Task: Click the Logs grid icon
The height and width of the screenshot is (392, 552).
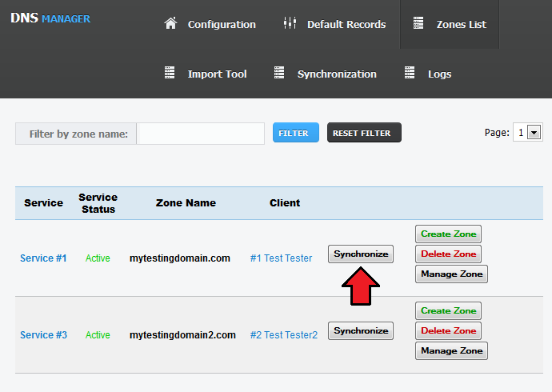Action: pyautogui.click(x=410, y=73)
